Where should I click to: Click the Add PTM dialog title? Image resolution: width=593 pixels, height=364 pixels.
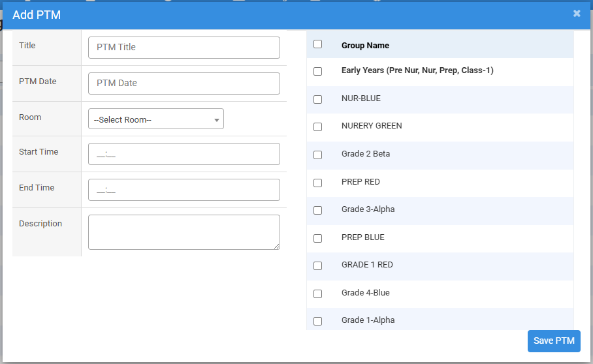(37, 15)
